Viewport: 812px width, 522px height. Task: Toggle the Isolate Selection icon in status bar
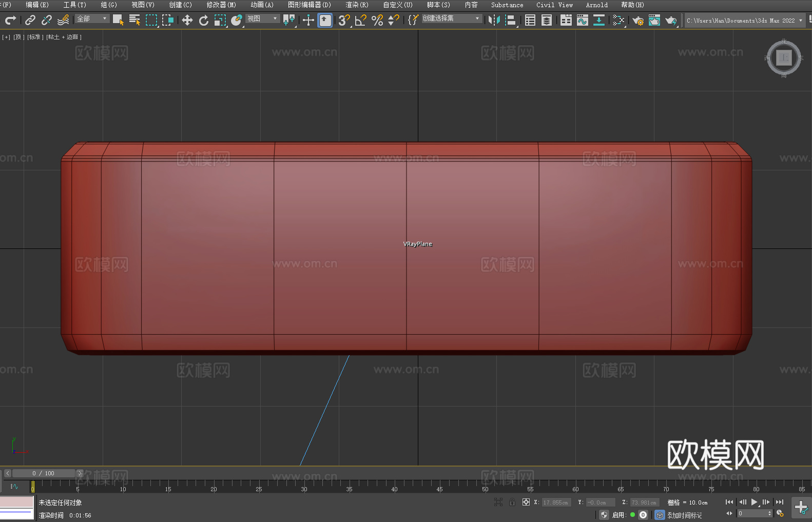point(498,502)
